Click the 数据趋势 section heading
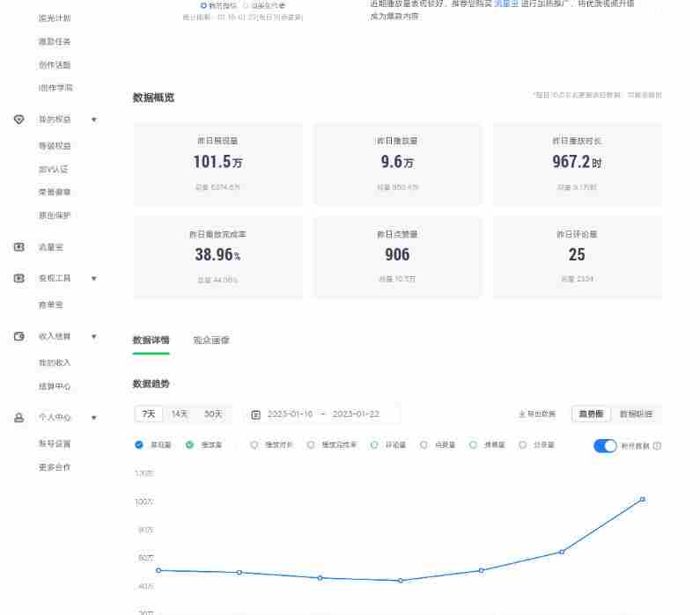This screenshot has height=615, width=700. point(151,384)
